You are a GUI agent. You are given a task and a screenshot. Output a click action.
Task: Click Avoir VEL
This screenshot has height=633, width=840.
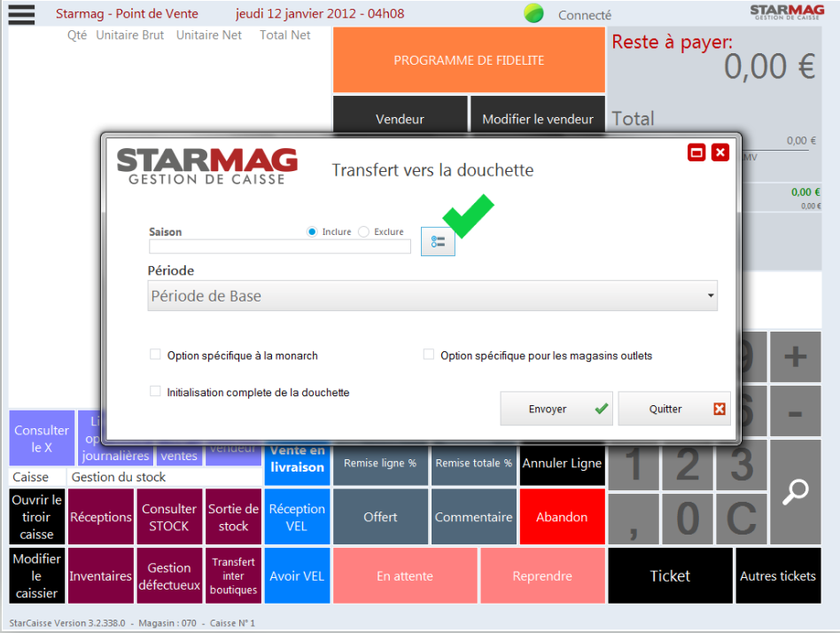(x=298, y=575)
